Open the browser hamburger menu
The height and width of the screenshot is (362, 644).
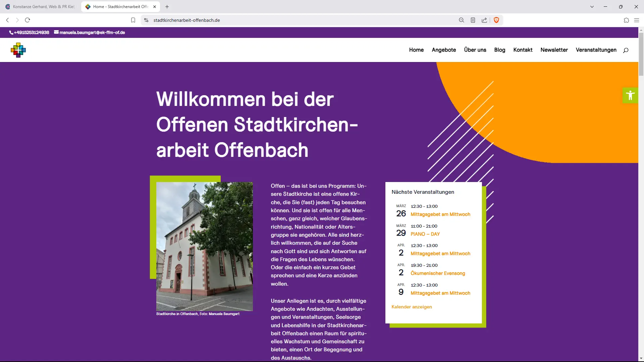pyautogui.click(x=636, y=20)
